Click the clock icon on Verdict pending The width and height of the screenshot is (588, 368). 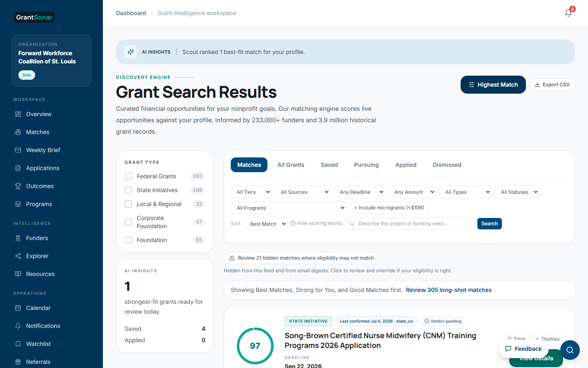pyautogui.click(x=427, y=321)
